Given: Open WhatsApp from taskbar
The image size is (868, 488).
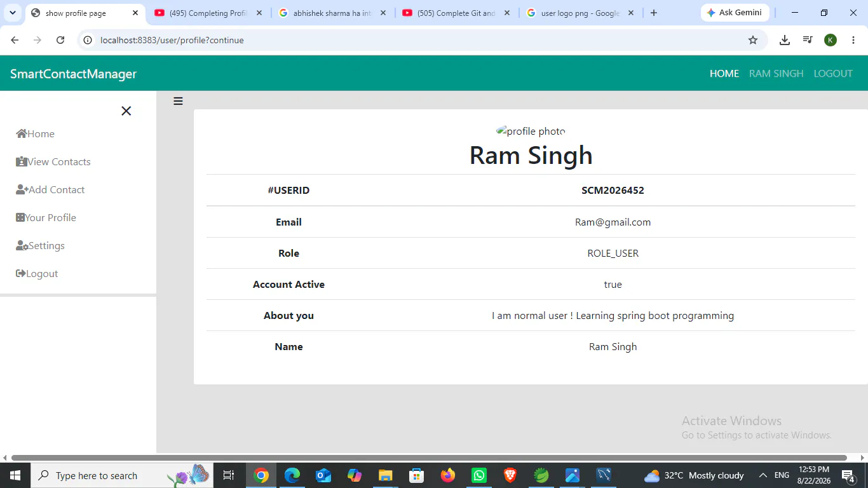Looking at the screenshot, I should tap(479, 475).
